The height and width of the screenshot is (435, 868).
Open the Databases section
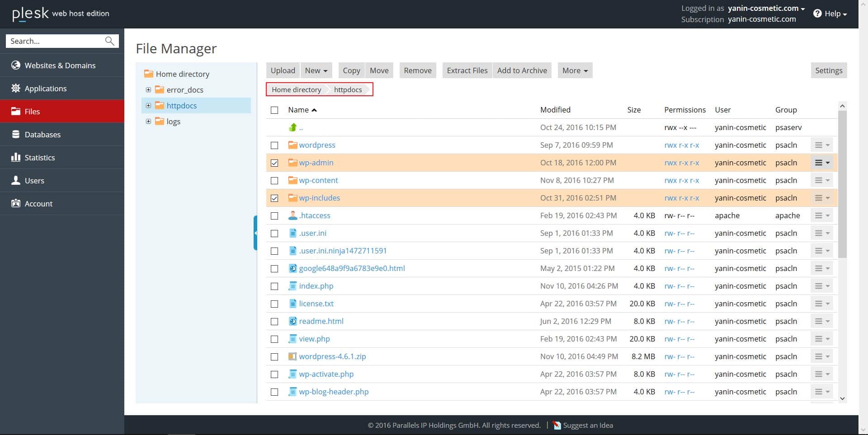point(62,134)
